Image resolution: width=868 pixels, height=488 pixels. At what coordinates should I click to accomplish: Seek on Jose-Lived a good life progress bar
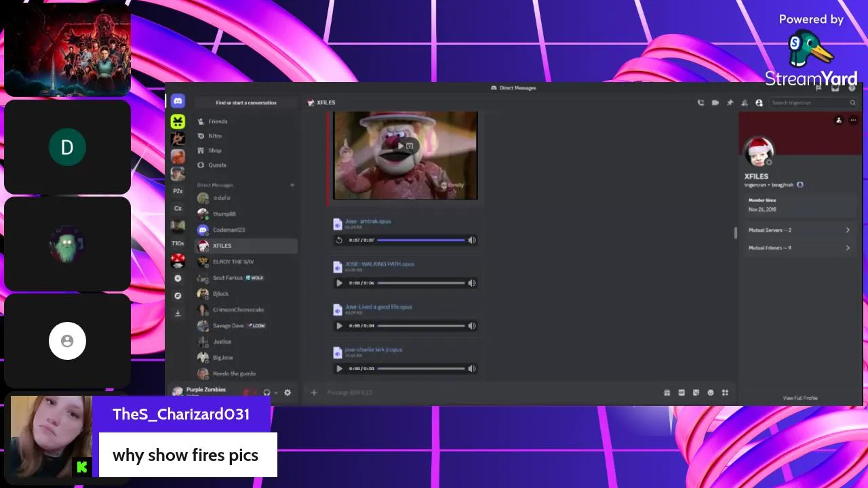pyautogui.click(x=421, y=325)
